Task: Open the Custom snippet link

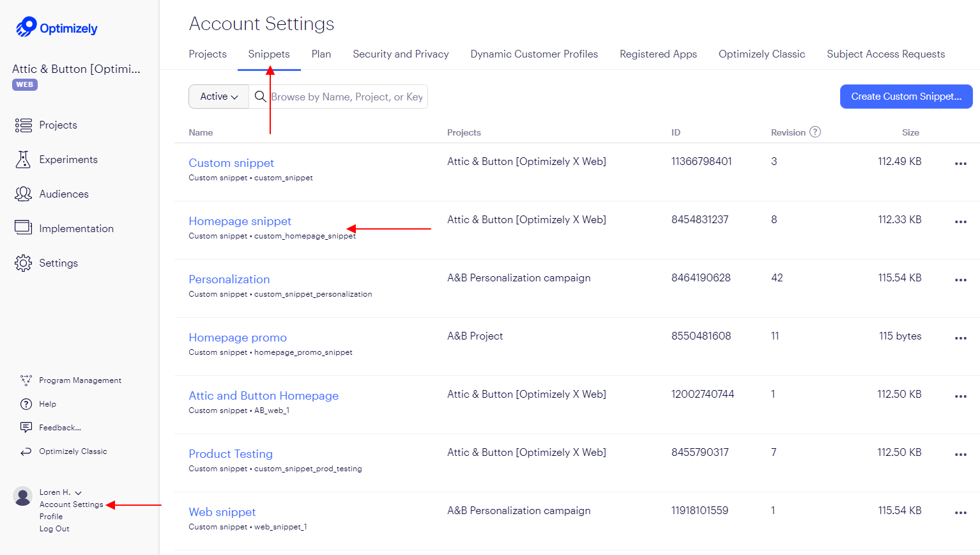Action: tap(231, 163)
